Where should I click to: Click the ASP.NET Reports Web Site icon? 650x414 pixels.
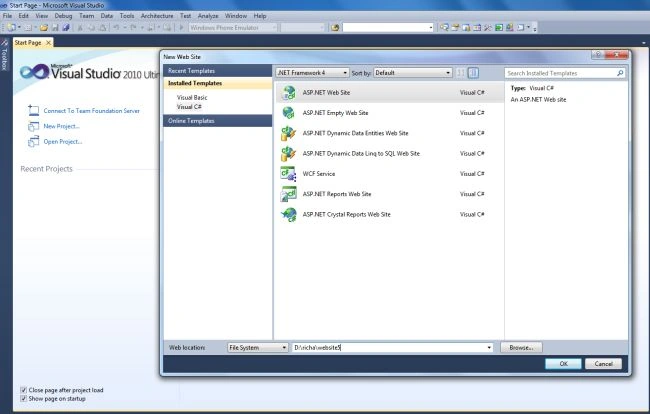tap(289, 194)
